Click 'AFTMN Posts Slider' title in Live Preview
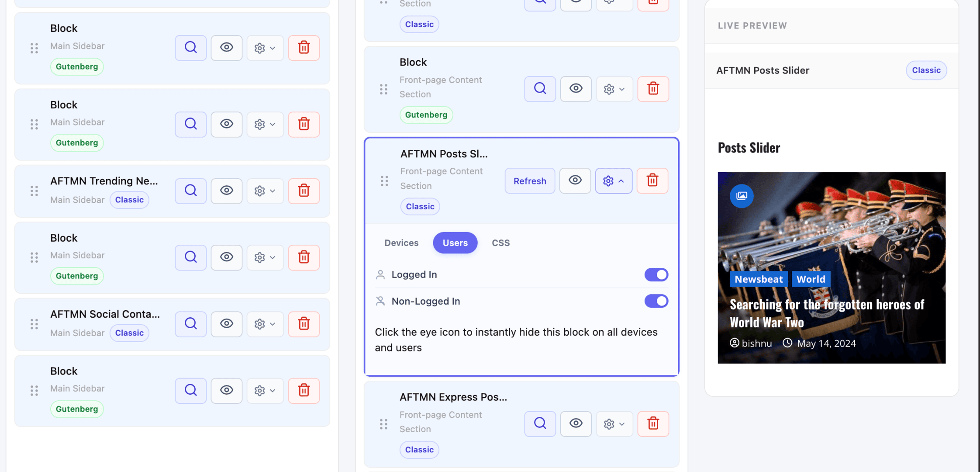 coord(763,70)
